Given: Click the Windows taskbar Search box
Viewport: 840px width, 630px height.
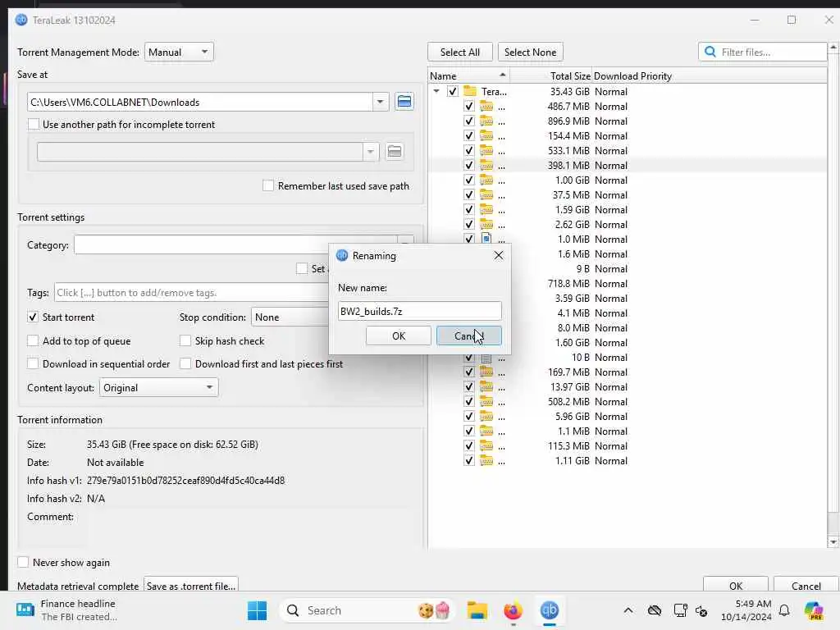Looking at the screenshot, I should (367, 610).
